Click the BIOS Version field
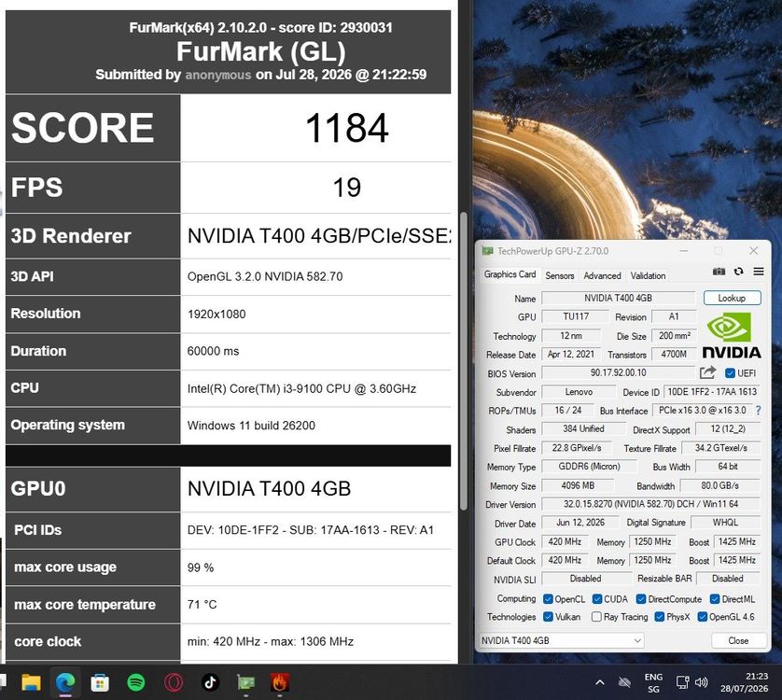This screenshot has width=782, height=700. click(x=619, y=372)
